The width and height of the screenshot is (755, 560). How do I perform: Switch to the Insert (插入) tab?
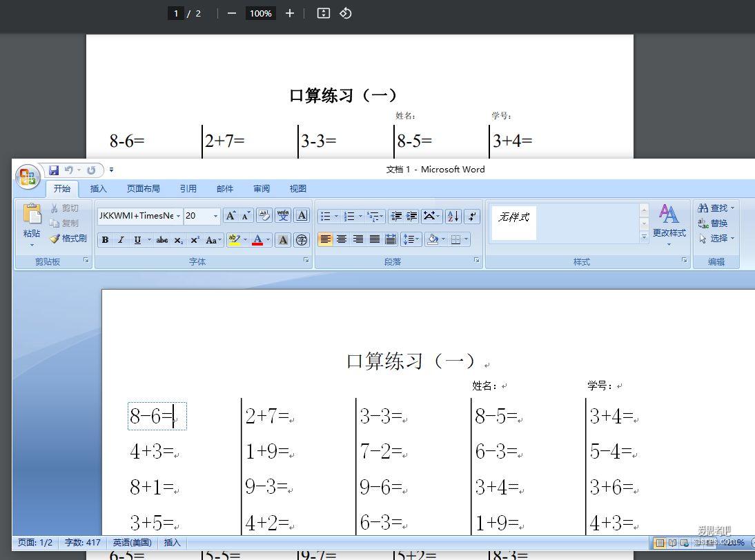(99, 188)
